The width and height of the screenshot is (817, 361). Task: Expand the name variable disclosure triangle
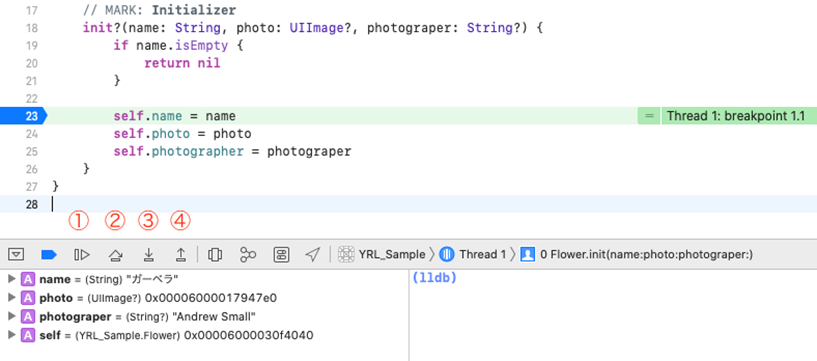12,280
